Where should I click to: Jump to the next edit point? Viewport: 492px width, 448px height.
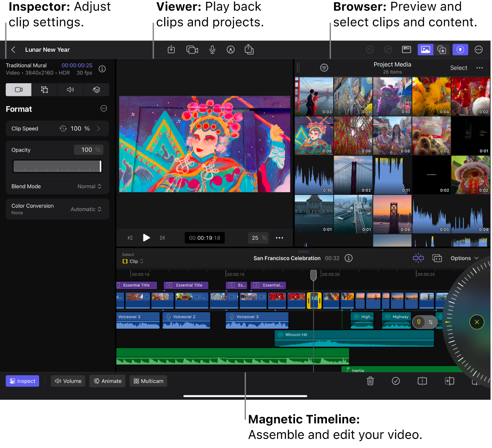pos(162,238)
